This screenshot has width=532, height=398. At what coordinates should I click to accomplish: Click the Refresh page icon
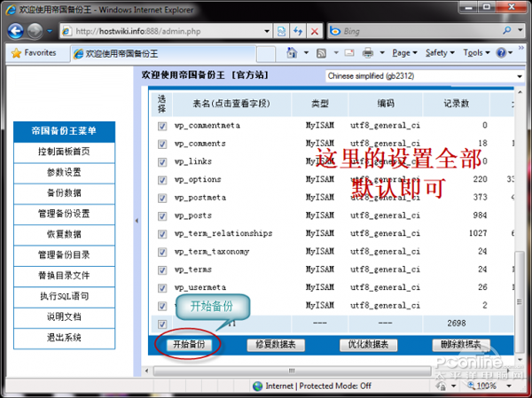pos(297,30)
